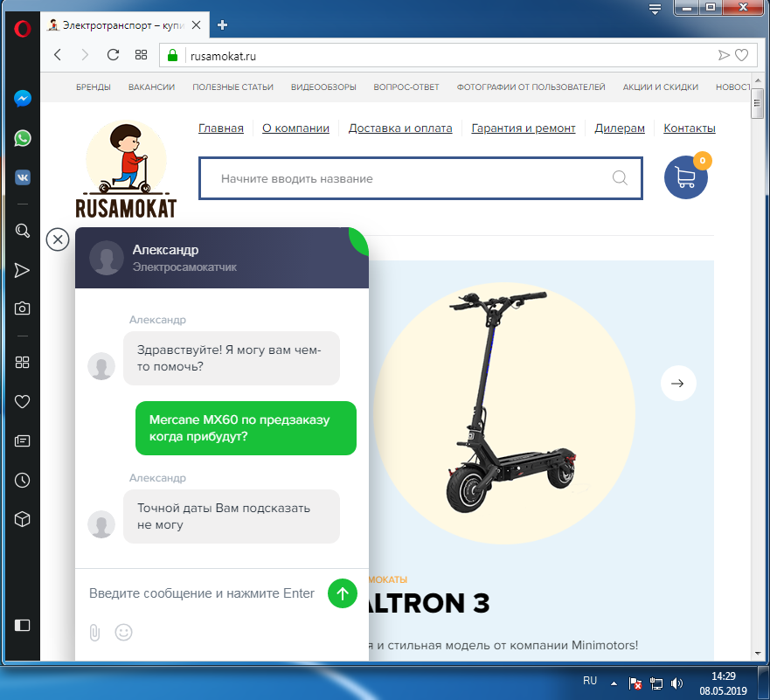
Task: Reload the rusamokat.ru page
Action: (x=113, y=55)
